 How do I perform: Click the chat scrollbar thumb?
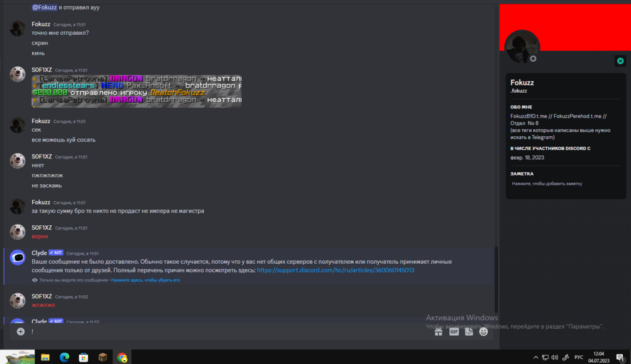tap(496, 279)
